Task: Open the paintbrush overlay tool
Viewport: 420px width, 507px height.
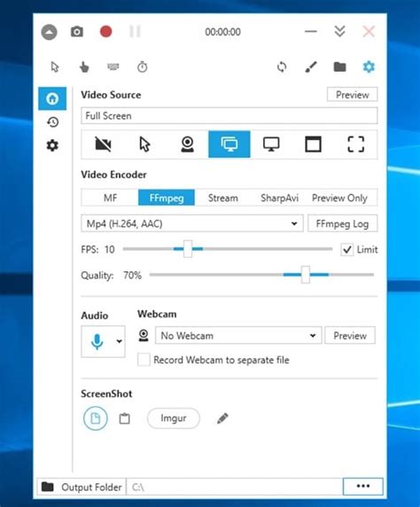Action: [x=311, y=67]
